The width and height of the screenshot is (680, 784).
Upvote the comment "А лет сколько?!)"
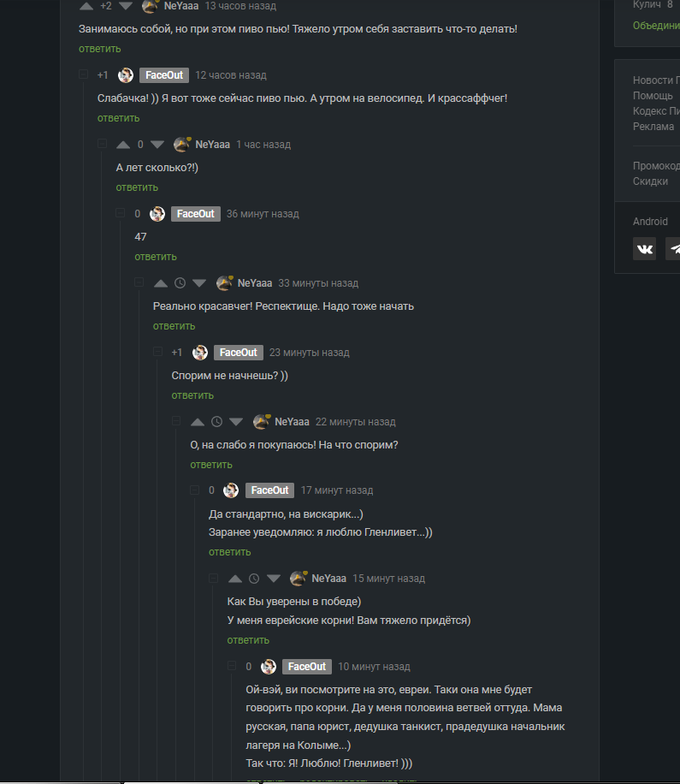pyautogui.click(x=123, y=145)
